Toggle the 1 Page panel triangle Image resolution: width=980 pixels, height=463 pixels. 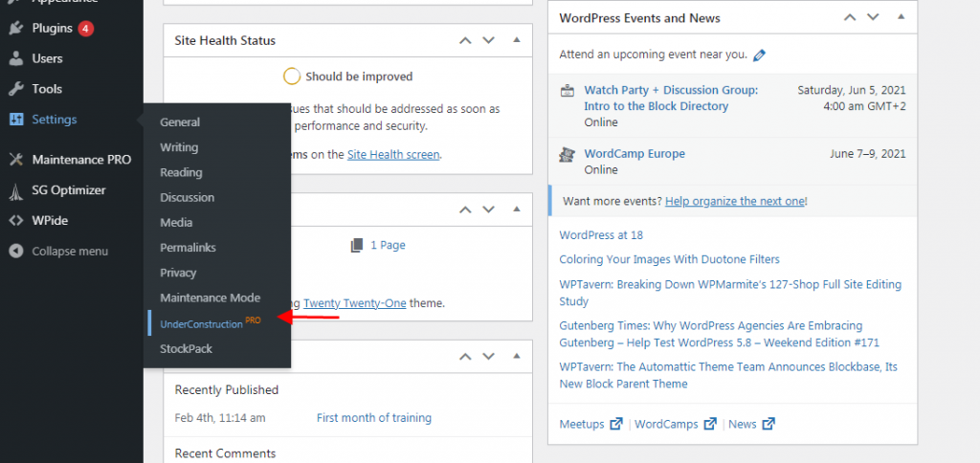[x=516, y=209]
